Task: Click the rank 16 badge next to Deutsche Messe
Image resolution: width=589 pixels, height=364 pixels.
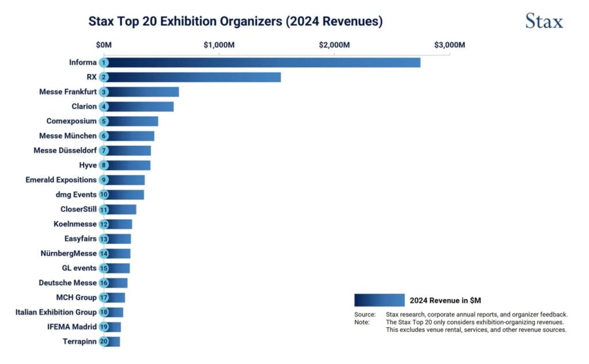Action: pos(104,283)
